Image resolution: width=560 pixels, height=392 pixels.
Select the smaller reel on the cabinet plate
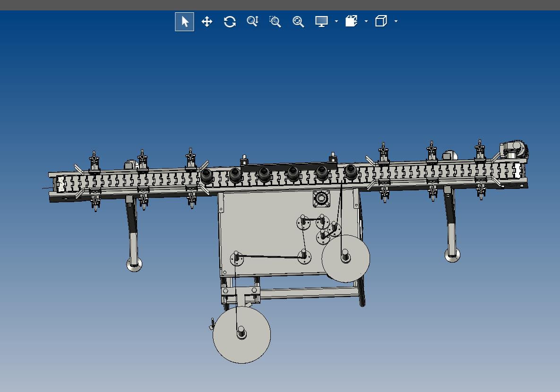pos(346,258)
